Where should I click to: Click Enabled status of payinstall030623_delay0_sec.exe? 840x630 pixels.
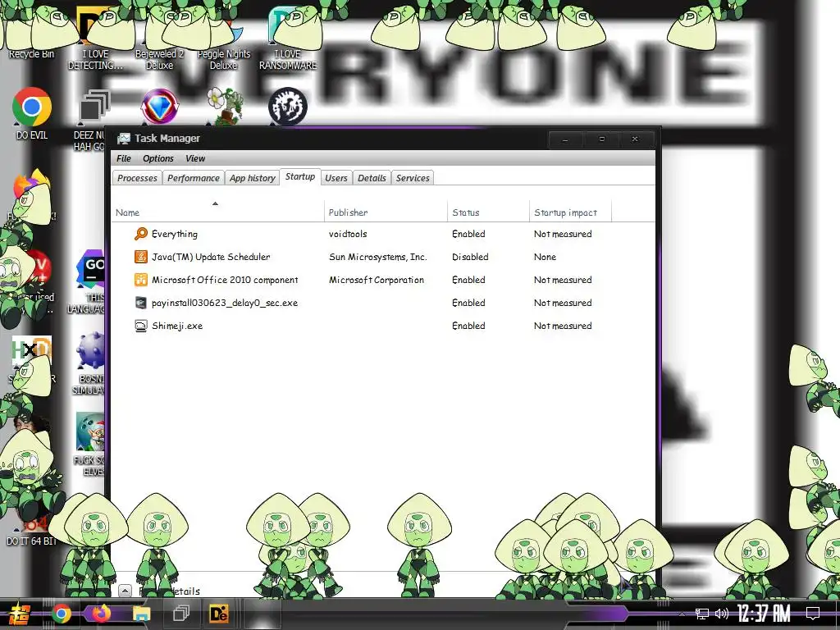(x=468, y=303)
